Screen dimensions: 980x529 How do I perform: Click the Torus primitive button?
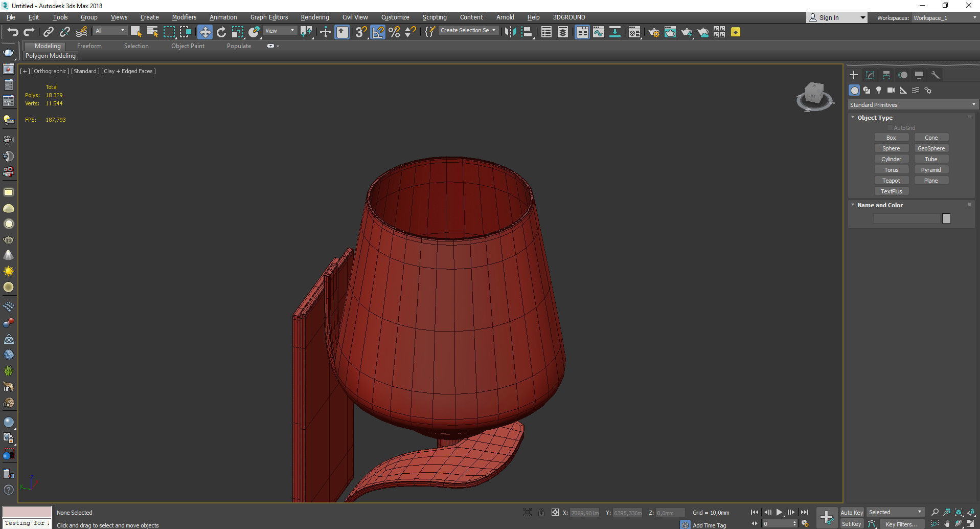coord(891,170)
